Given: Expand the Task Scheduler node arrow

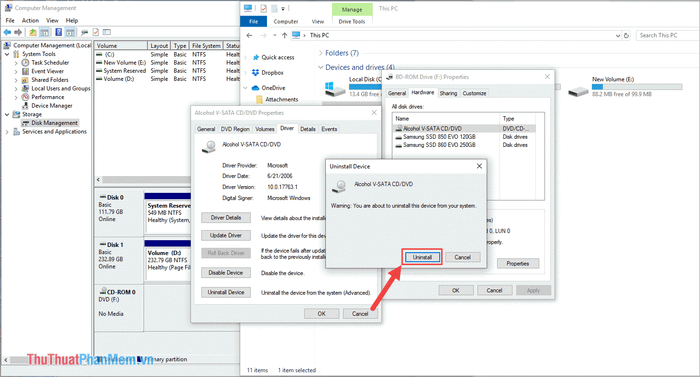Looking at the screenshot, I should click(x=16, y=63).
